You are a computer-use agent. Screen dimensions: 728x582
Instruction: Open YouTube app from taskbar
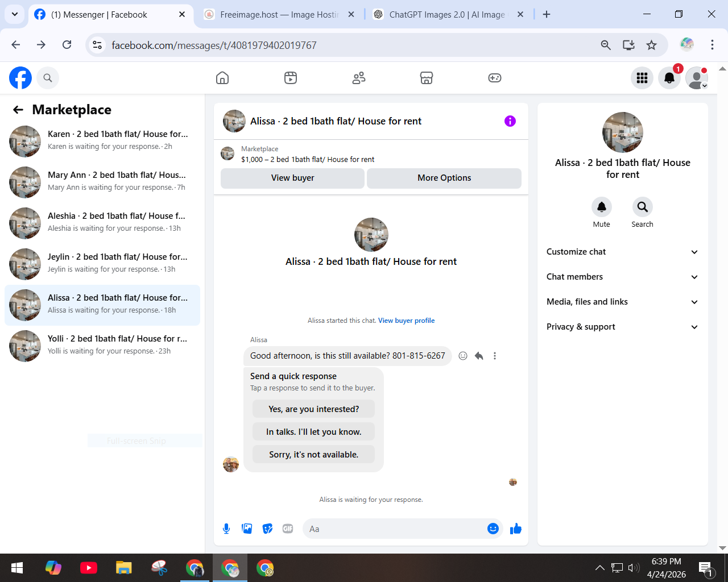89,568
